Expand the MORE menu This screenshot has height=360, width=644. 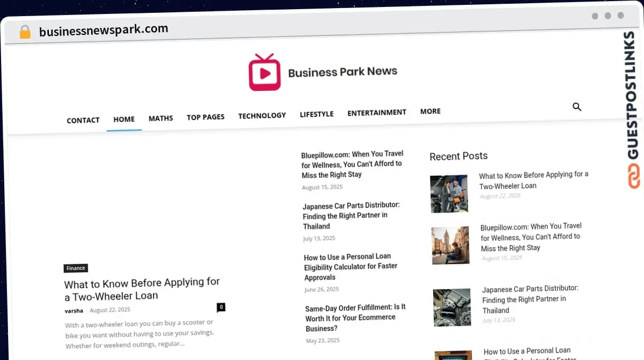click(430, 111)
